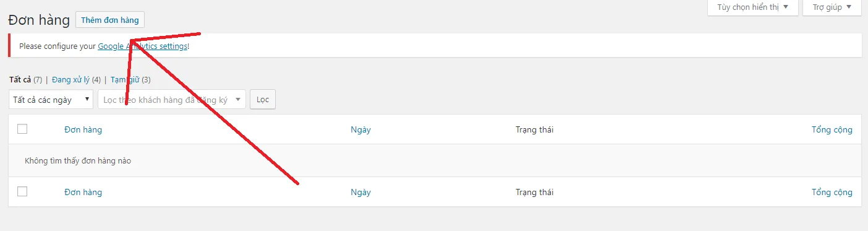868x231 pixels.
Task: Click Ngày column in table footer
Action: 360,192
